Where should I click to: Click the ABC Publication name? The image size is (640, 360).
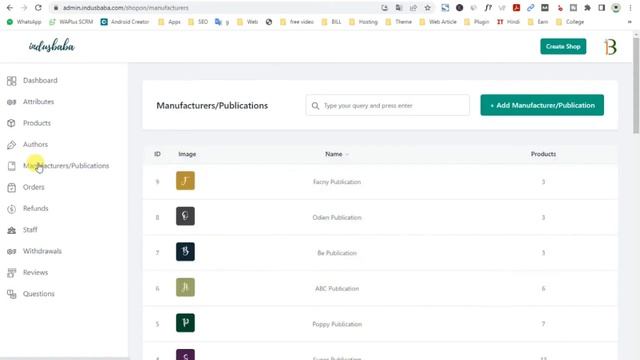click(x=337, y=289)
